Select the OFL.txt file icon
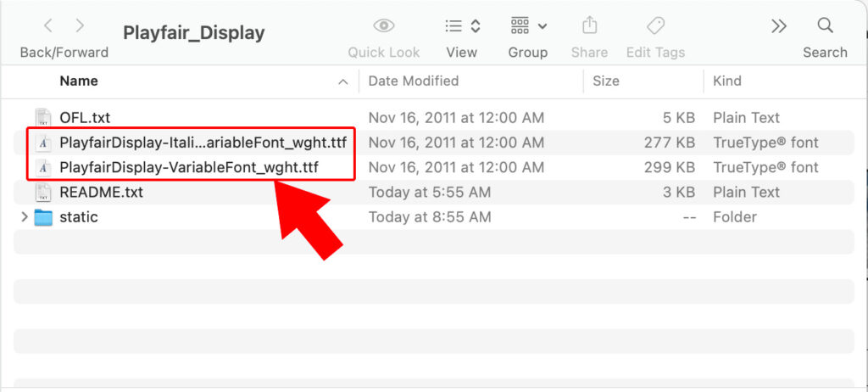This screenshot has width=868, height=392. (x=42, y=118)
